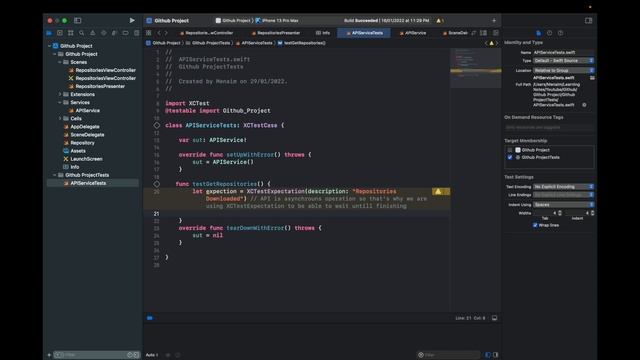Toggle the variables view in debug area
The image size is (640, 360).
click(x=488, y=355)
